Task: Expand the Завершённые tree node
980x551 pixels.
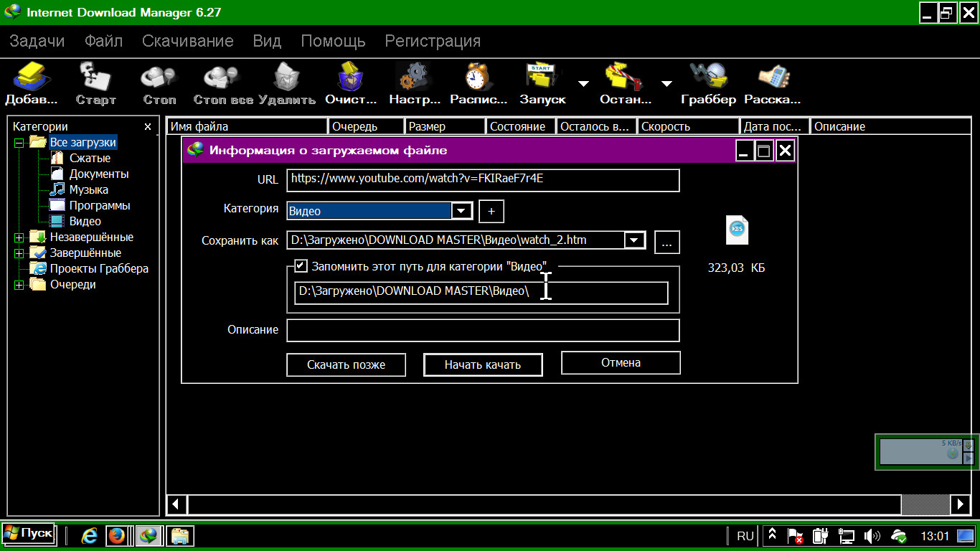Action: (x=19, y=253)
